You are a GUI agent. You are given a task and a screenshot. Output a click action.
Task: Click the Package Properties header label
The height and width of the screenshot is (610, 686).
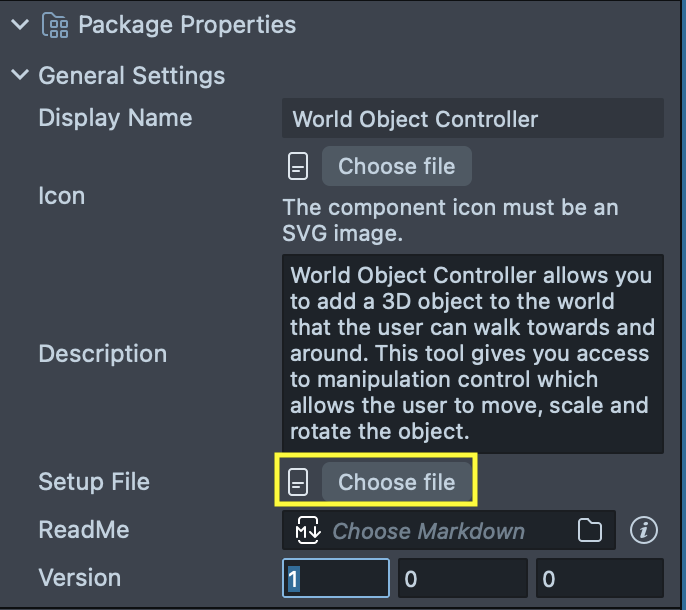tap(187, 25)
